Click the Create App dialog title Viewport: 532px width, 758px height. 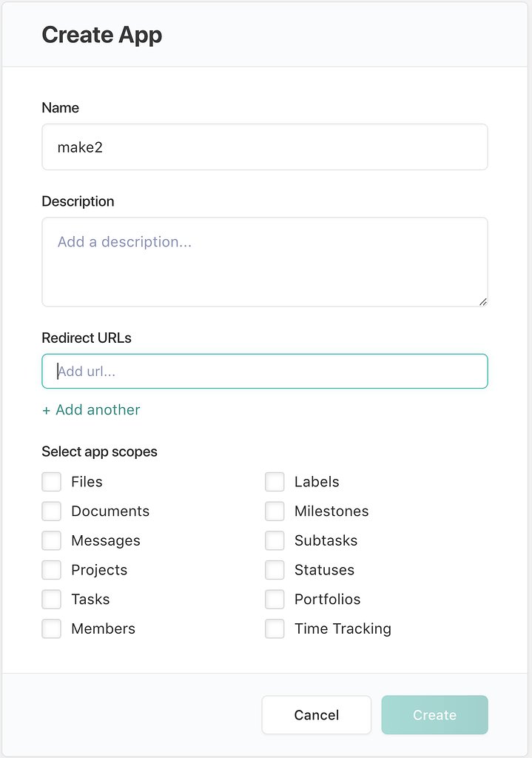(101, 35)
